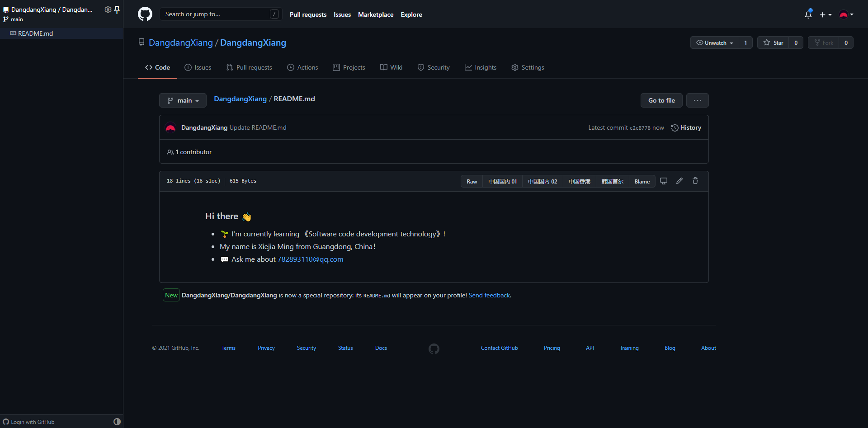This screenshot has height=428, width=868.
Task: Open Privacy in footer
Action: pos(266,348)
